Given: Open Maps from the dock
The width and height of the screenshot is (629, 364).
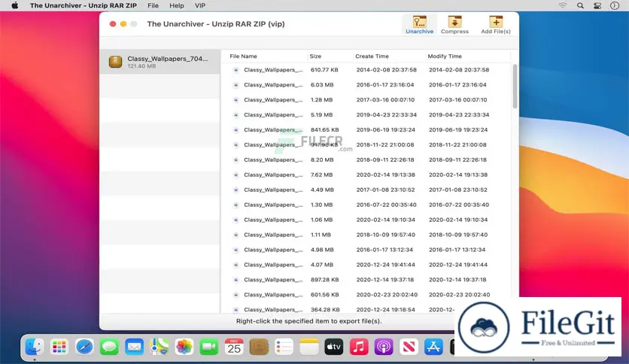Looking at the screenshot, I should coord(159,347).
